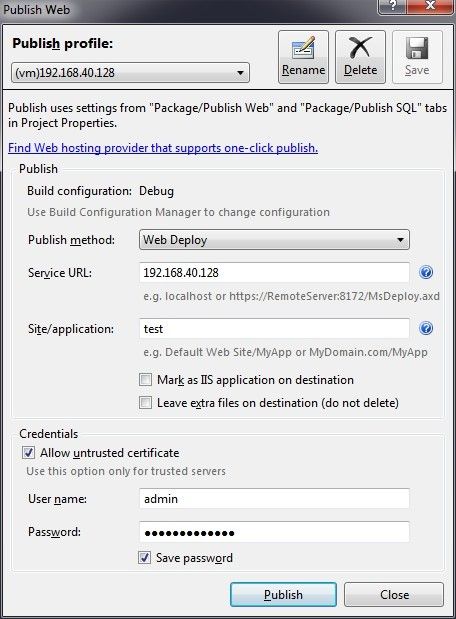This screenshot has height=619, width=456.
Task: Open the Publish method combo box
Action: coord(274,240)
